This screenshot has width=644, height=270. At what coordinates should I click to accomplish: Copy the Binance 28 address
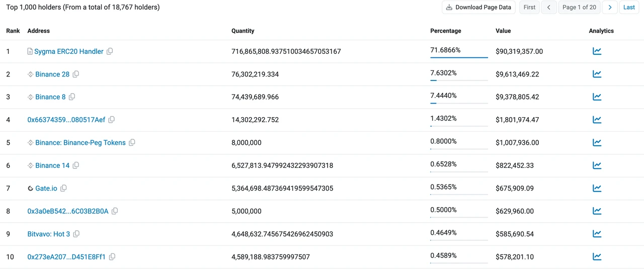click(76, 74)
